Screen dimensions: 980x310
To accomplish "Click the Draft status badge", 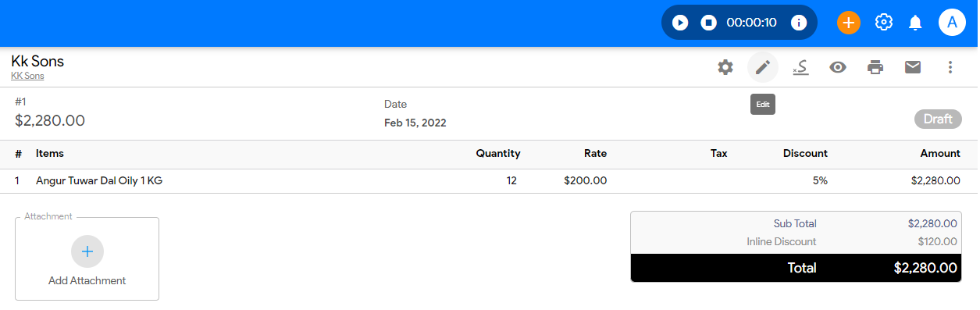I will [938, 119].
